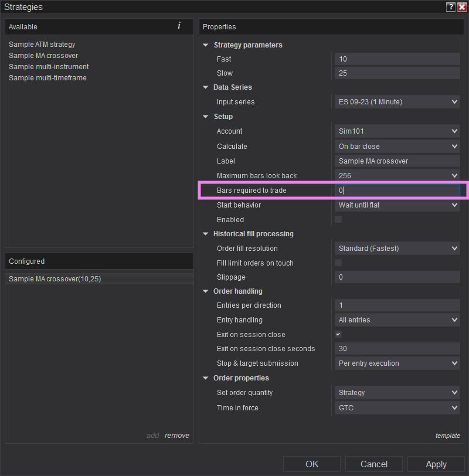Select Sample multi-timeframe strategy
Viewport: 469px width, 476px height.
(47, 78)
